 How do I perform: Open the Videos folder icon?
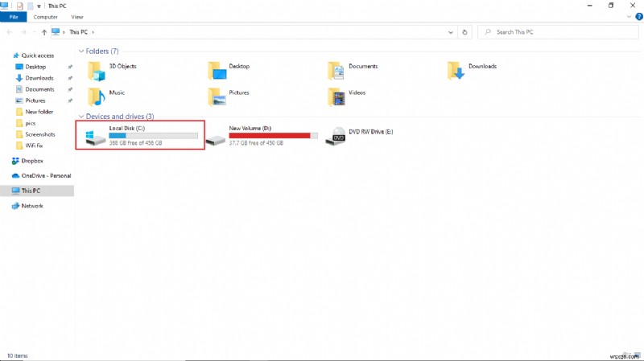[x=336, y=97]
